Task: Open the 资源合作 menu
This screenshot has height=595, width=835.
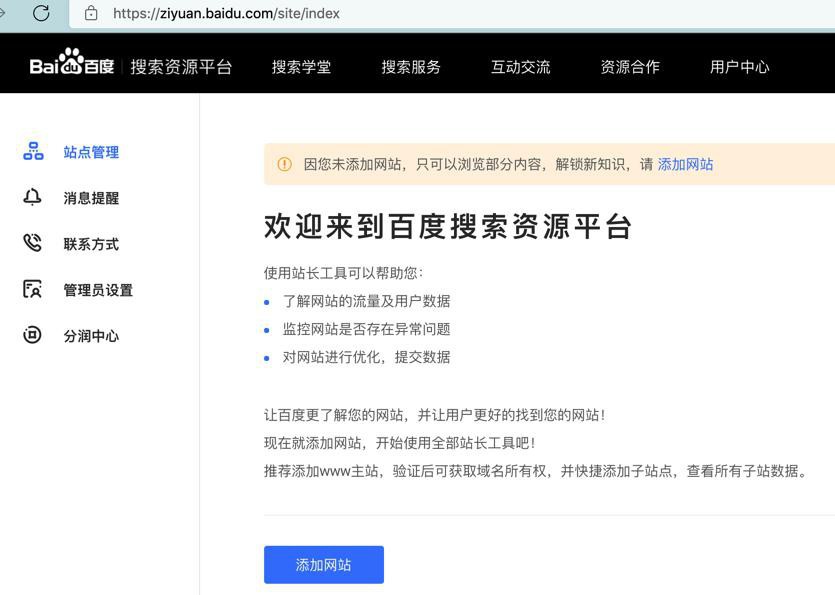Action: click(x=630, y=67)
